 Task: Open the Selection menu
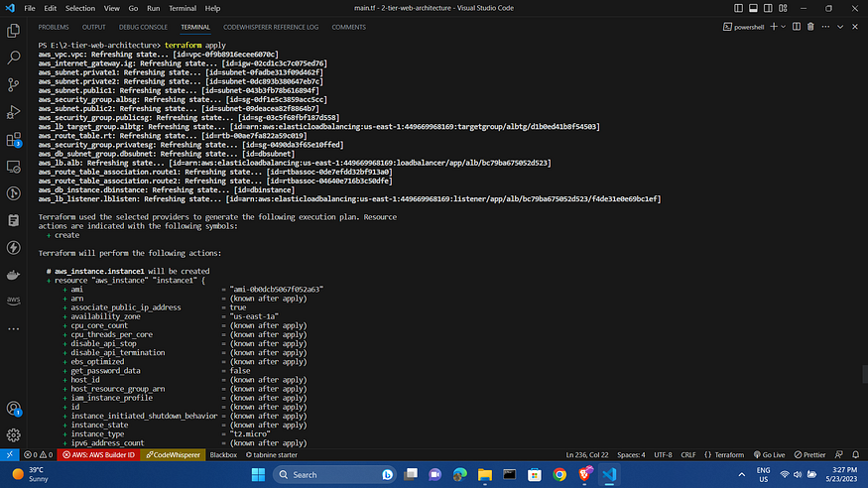coord(80,8)
